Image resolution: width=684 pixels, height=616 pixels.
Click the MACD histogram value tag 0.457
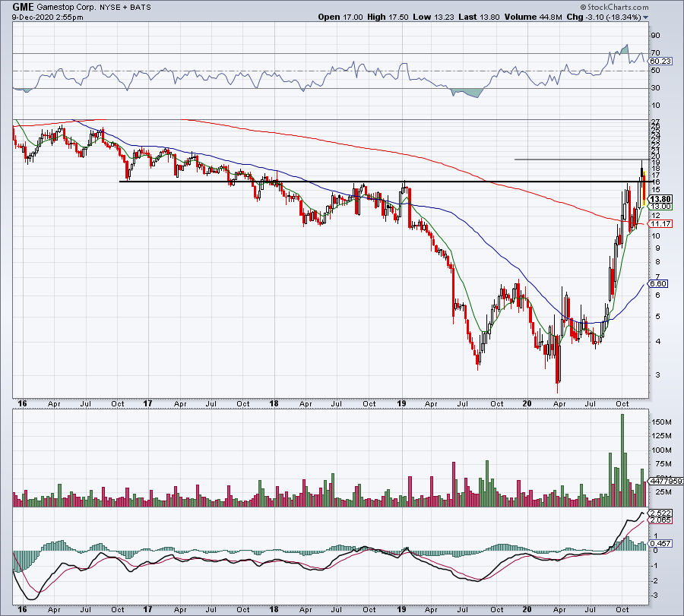[x=660, y=544]
